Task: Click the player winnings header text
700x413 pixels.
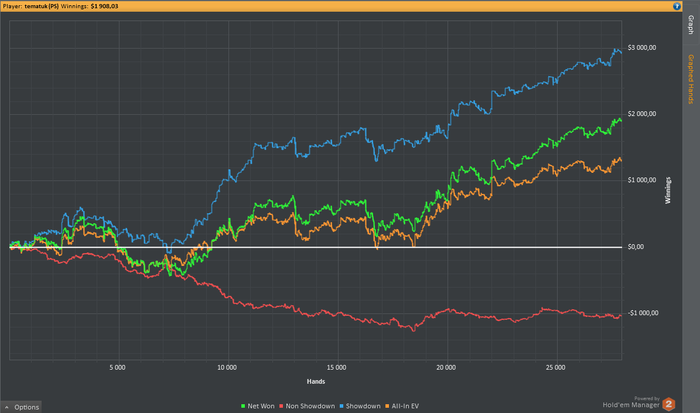Action: (60, 6)
